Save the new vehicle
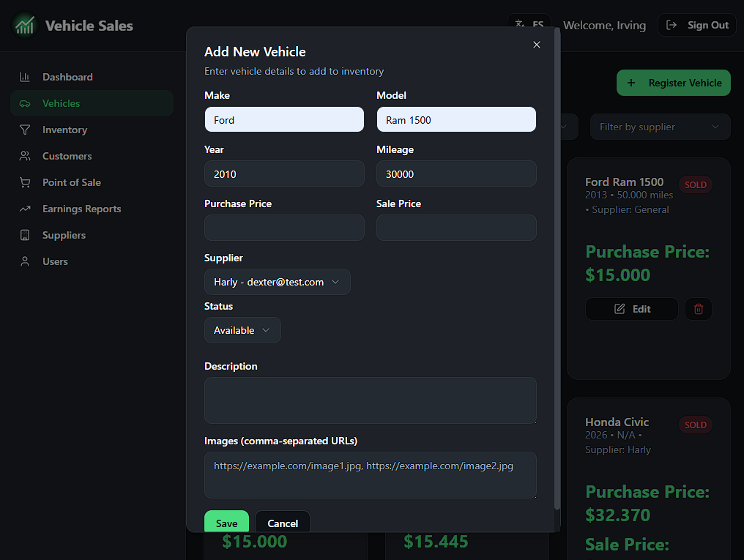The image size is (744, 560). [226, 523]
